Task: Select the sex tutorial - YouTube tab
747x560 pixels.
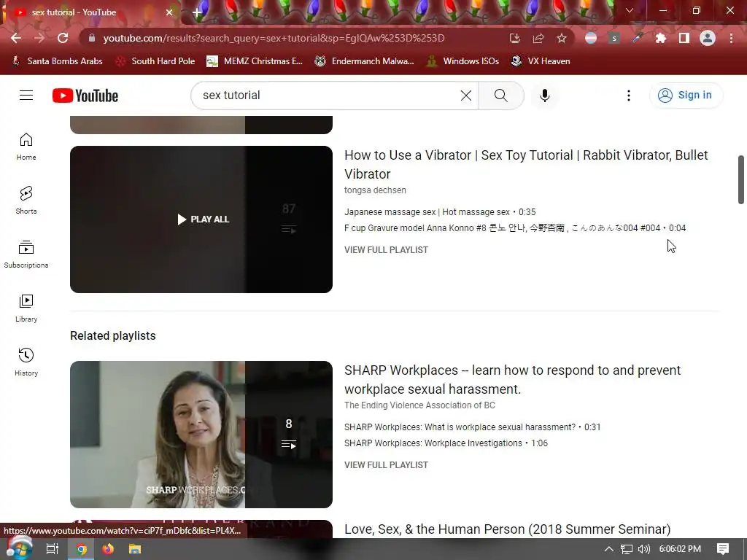Action: [90, 12]
